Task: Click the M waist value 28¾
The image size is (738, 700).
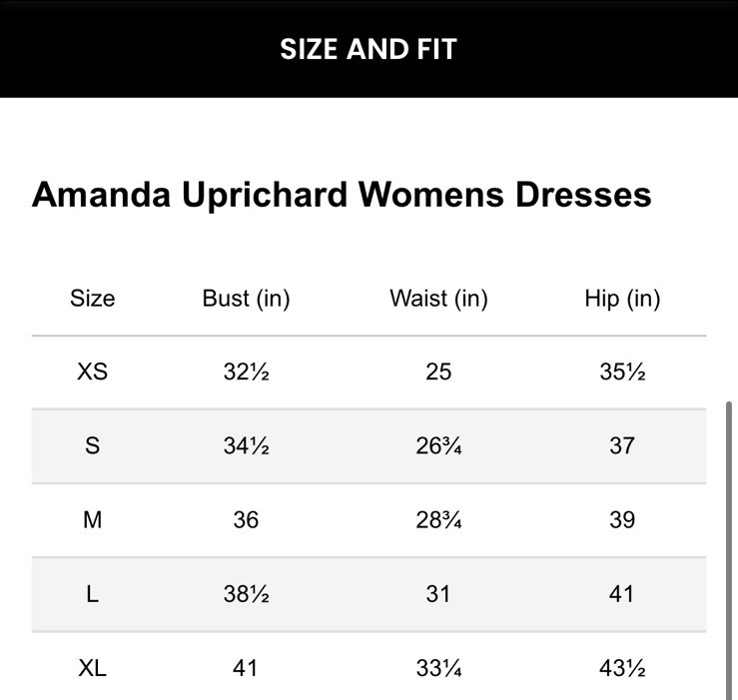Action: pos(438,519)
